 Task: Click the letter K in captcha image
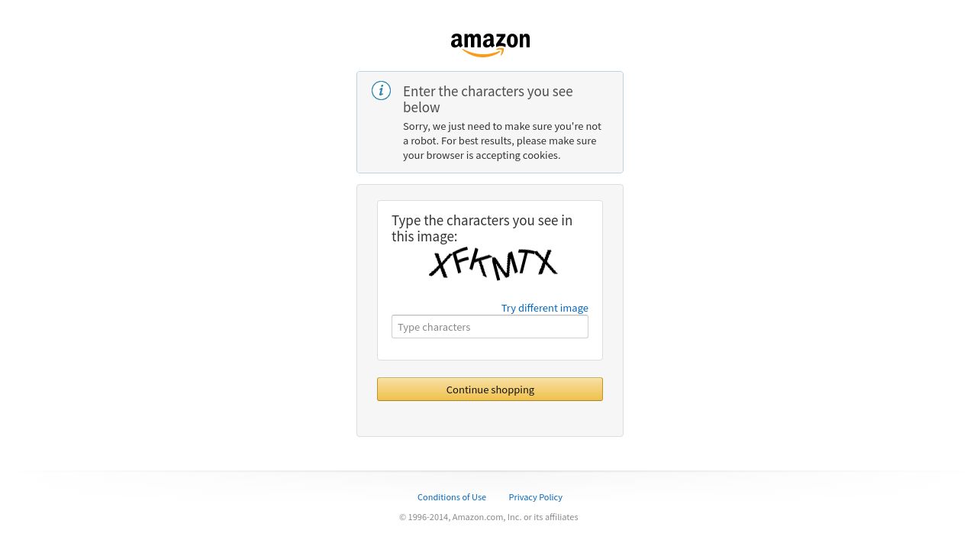pos(481,262)
